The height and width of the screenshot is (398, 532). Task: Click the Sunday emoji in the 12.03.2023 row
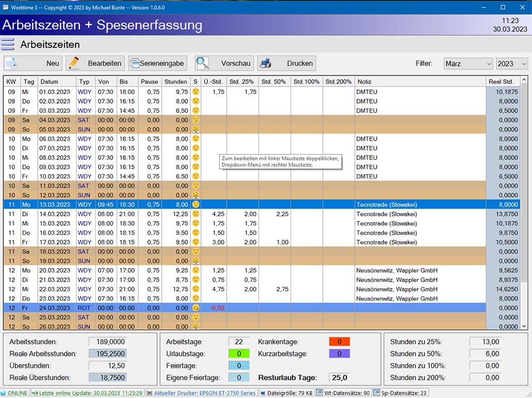(x=195, y=195)
